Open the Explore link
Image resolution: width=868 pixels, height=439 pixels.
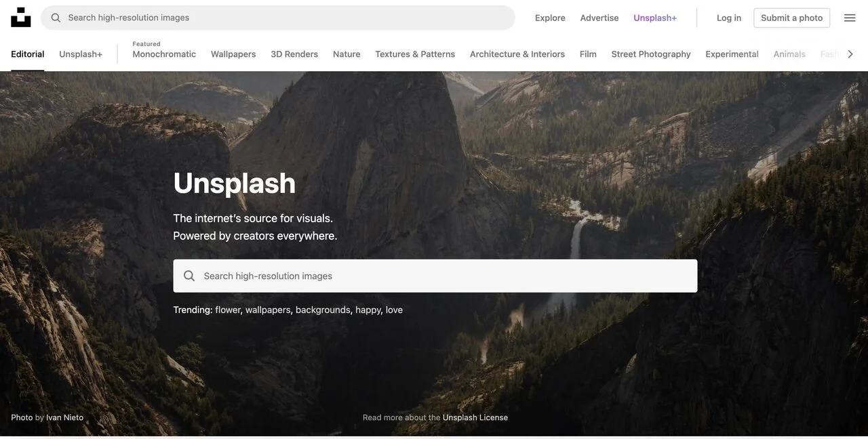point(550,18)
